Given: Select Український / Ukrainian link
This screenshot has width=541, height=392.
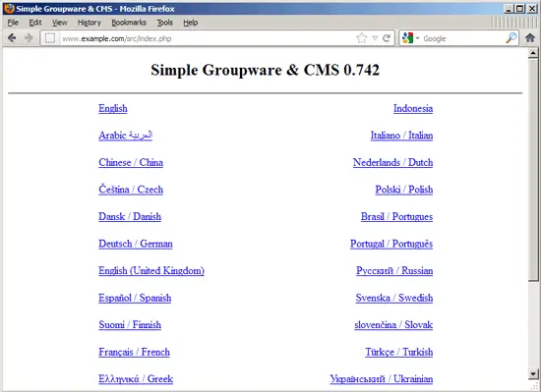Looking at the screenshot, I should [382, 379].
